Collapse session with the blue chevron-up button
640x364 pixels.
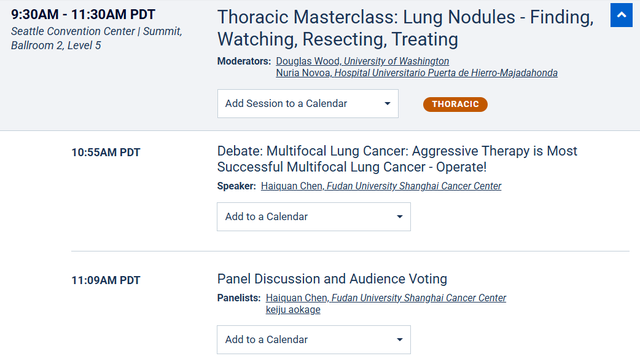(x=621, y=15)
